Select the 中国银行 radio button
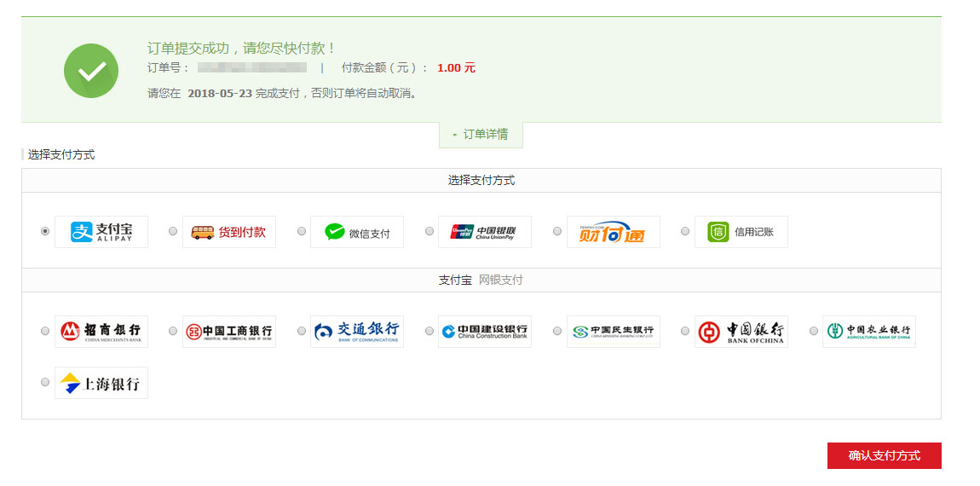 [685, 331]
